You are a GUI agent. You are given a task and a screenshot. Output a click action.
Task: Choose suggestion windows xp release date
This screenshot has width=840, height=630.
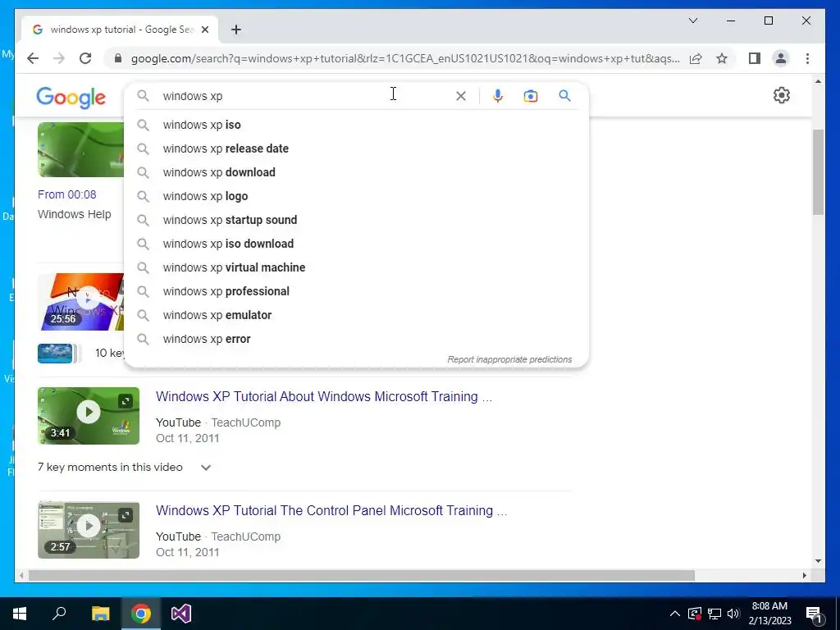[x=356, y=148]
